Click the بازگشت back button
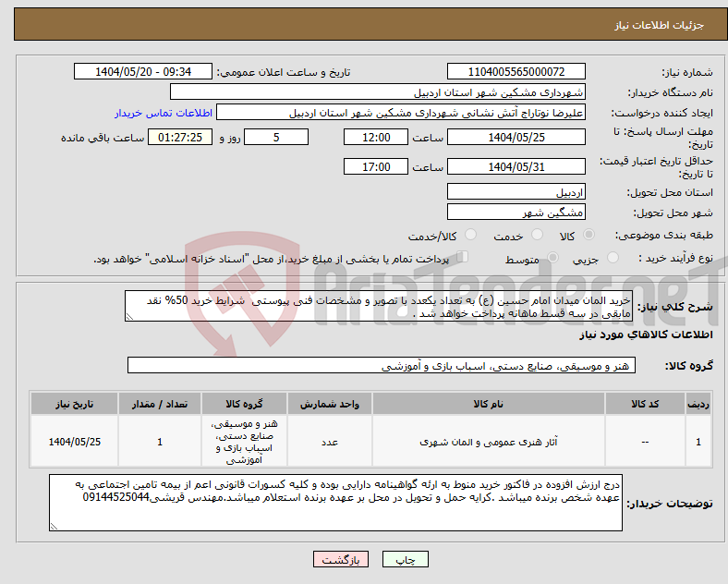Screen dimensions: 728x584 (341, 559)
